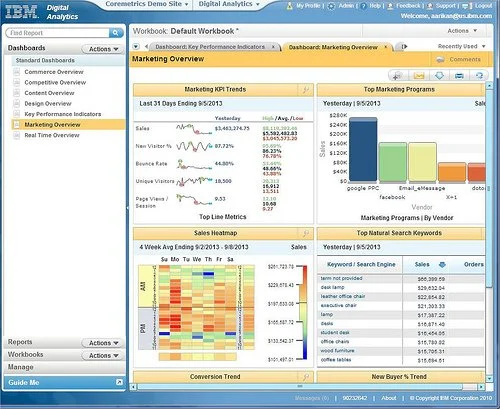Screen dimensions: 500x409
Task: Open Key Performance Indicators in sidebar
Action: (63, 114)
